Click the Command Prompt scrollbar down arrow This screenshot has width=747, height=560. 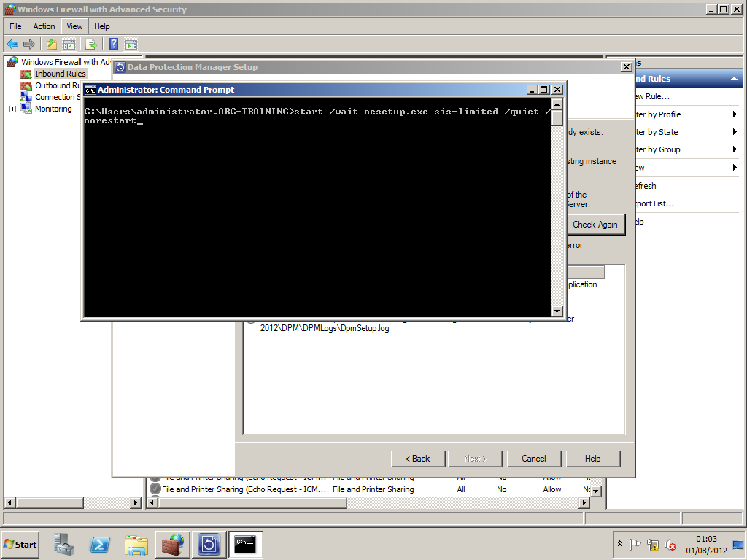(x=557, y=311)
